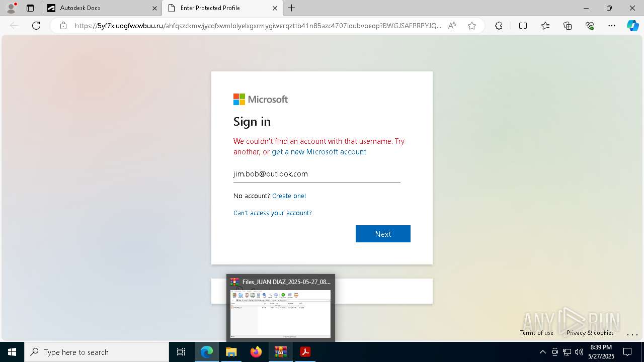Screen dimensions: 644x362
Task: Click the browser back arrow
Action: tap(14, 26)
